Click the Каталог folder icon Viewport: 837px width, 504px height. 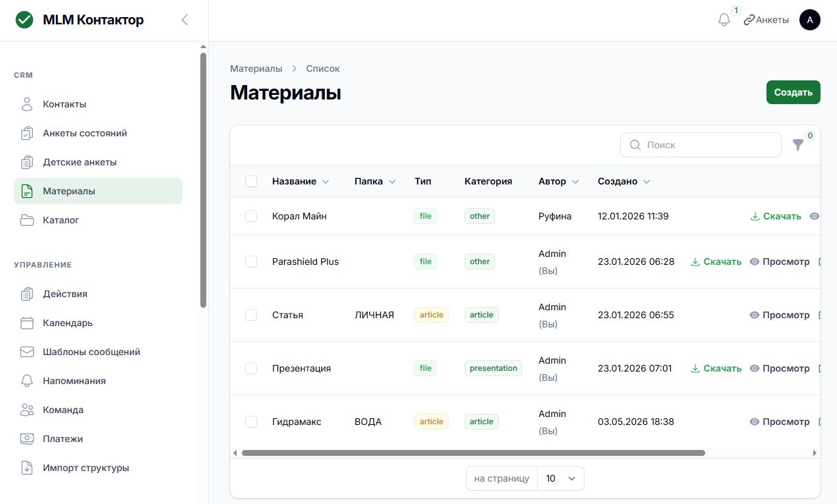(x=27, y=220)
